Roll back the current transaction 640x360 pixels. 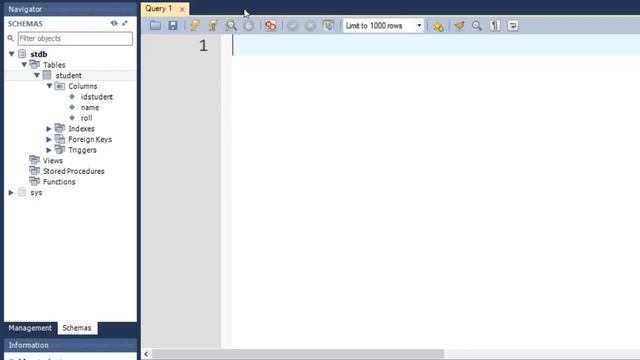pos(310,26)
